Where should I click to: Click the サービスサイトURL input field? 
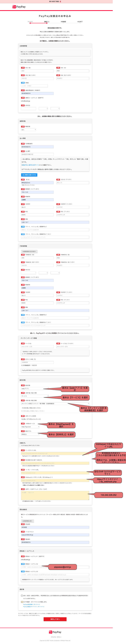(x=55, y=453)
